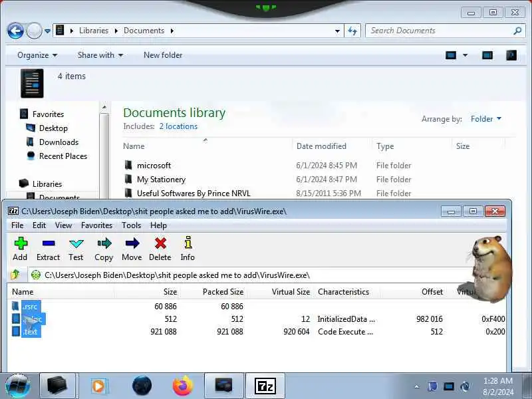Open the Favorites menu in 7-Zip
The height and width of the screenshot is (399, 532).
coord(96,225)
